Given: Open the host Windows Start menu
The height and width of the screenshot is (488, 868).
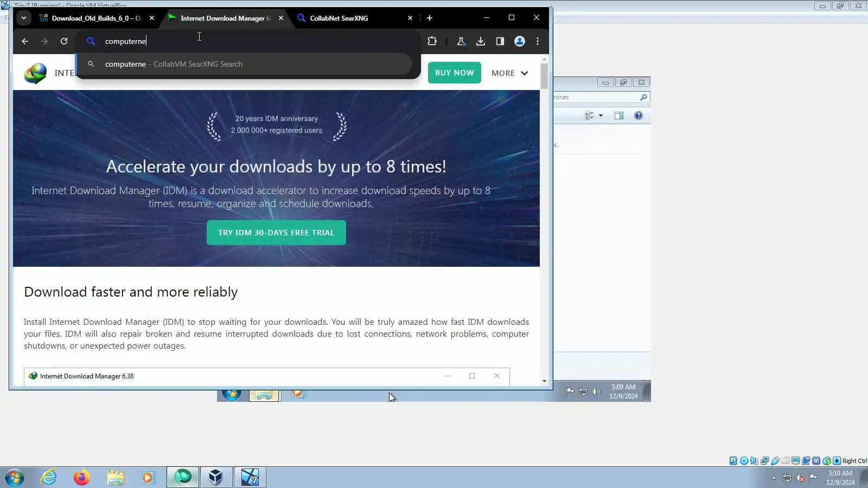Looking at the screenshot, I should pos(15,477).
